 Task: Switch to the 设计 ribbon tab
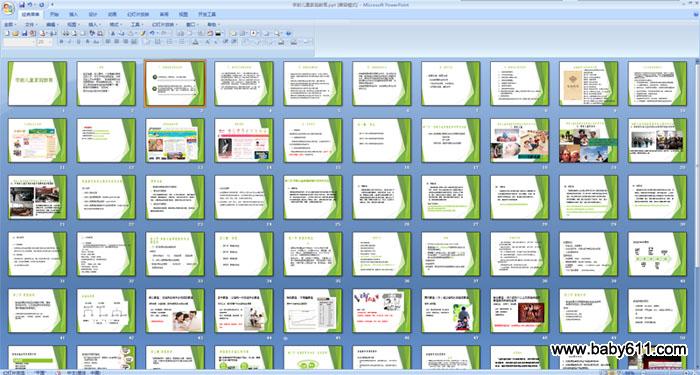point(93,14)
